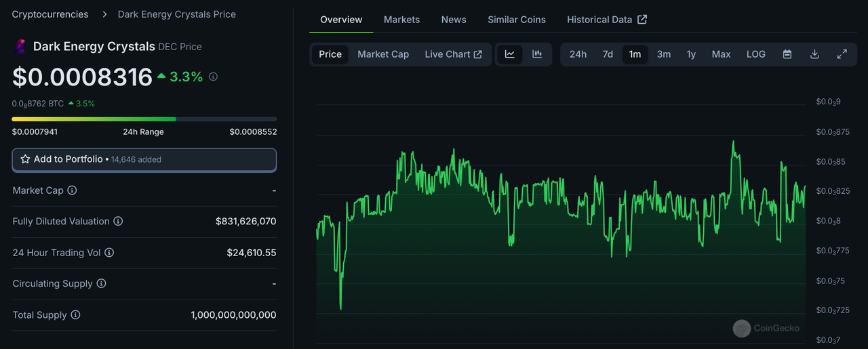Open the calendar date range picker
The height and width of the screenshot is (349, 868).
point(787,54)
